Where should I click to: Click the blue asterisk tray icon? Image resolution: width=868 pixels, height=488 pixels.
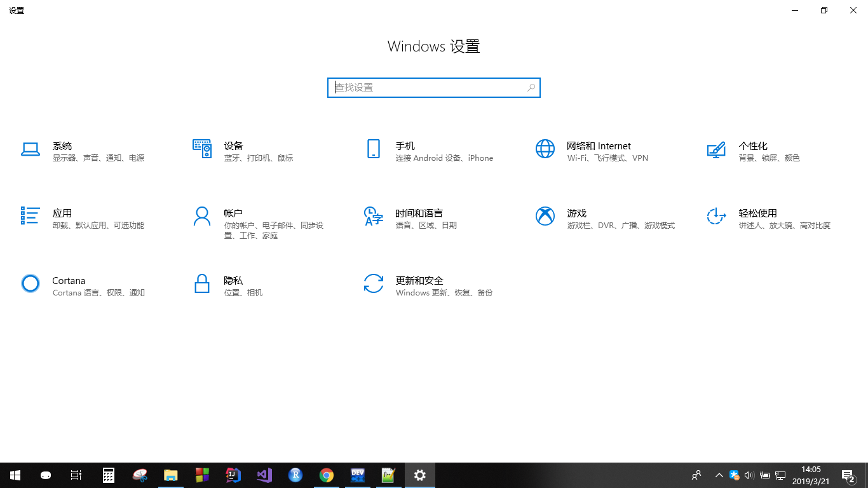point(734,475)
